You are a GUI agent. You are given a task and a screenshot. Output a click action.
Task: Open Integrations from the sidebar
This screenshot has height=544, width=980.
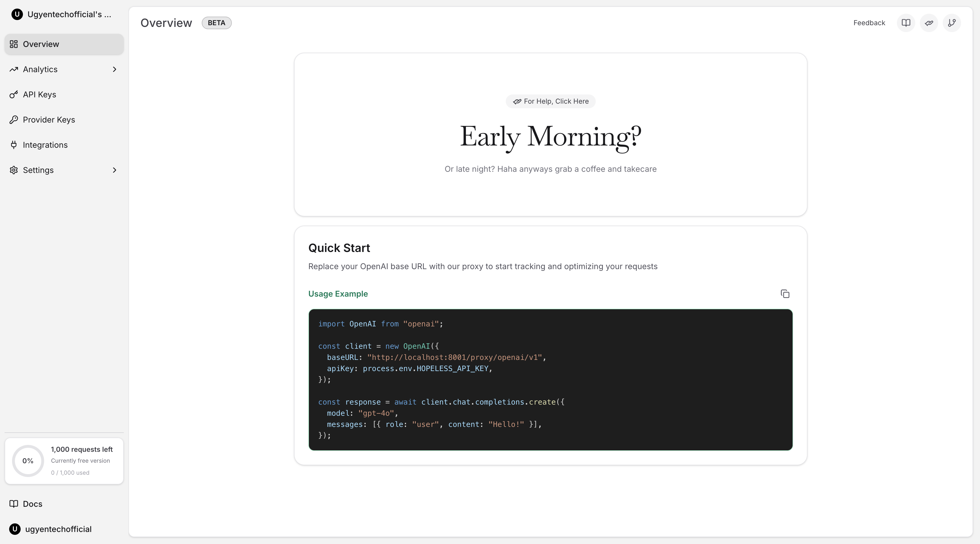pyautogui.click(x=45, y=145)
